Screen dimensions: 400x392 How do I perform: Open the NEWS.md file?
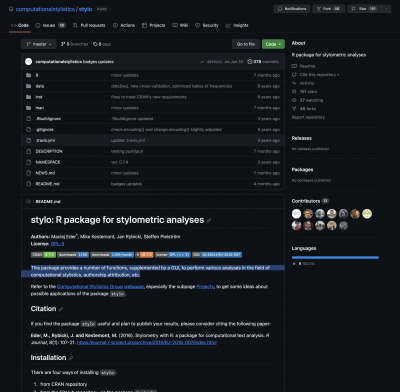(x=45, y=173)
